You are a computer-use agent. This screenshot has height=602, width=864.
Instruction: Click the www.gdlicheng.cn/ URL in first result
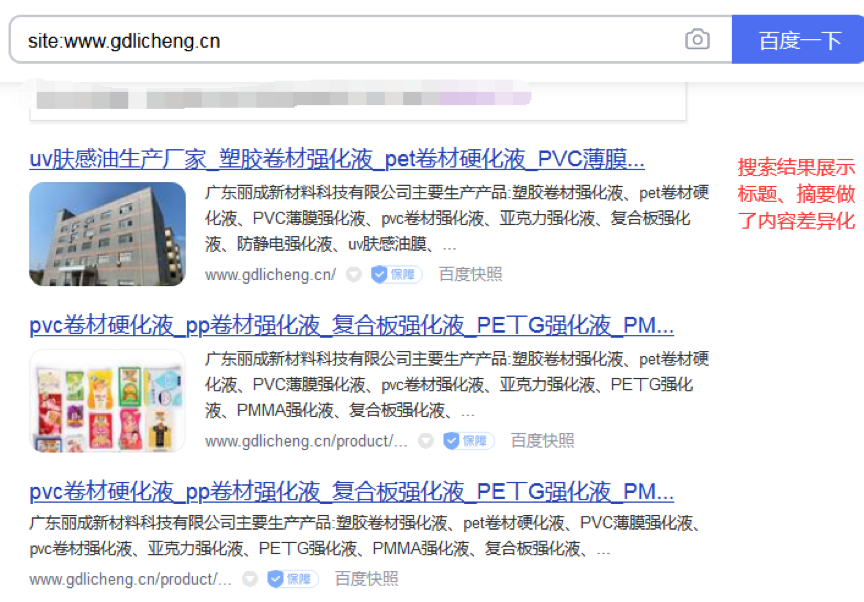[x=271, y=274]
